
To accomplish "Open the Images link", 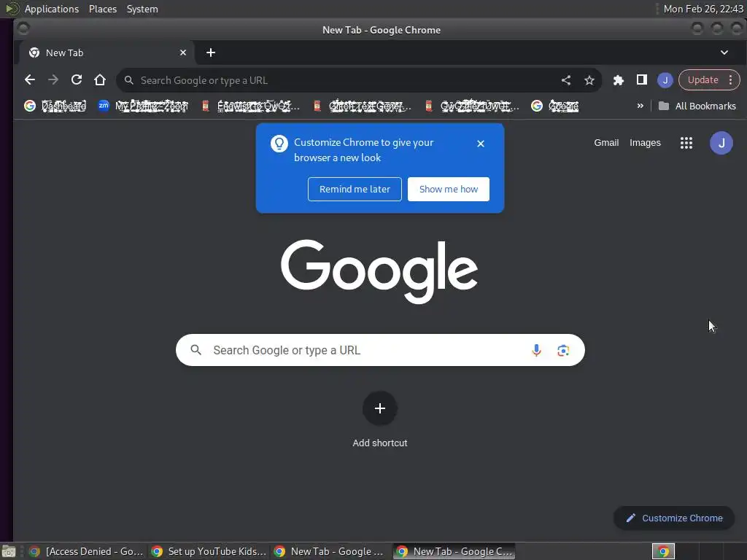I will click(x=645, y=142).
